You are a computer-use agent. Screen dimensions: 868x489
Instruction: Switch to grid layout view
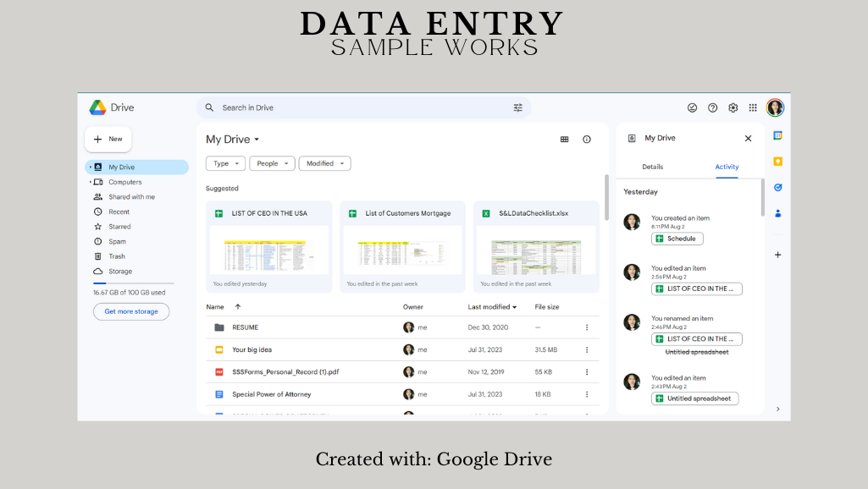tap(564, 140)
